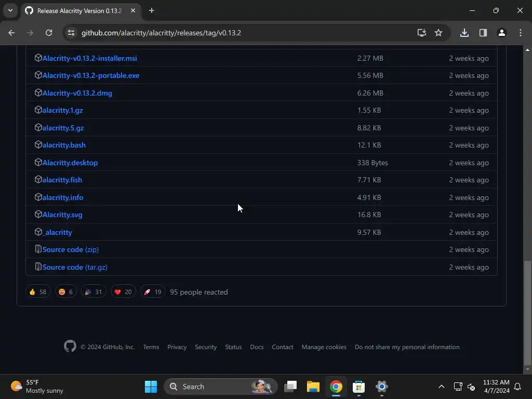Download alacritty.fish file
The height and width of the screenshot is (399, 532).
62,180
